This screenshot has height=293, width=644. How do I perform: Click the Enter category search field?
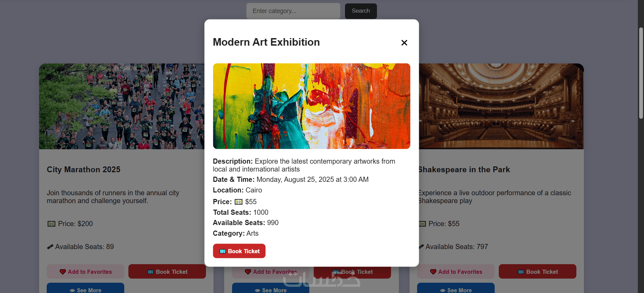[x=293, y=11]
